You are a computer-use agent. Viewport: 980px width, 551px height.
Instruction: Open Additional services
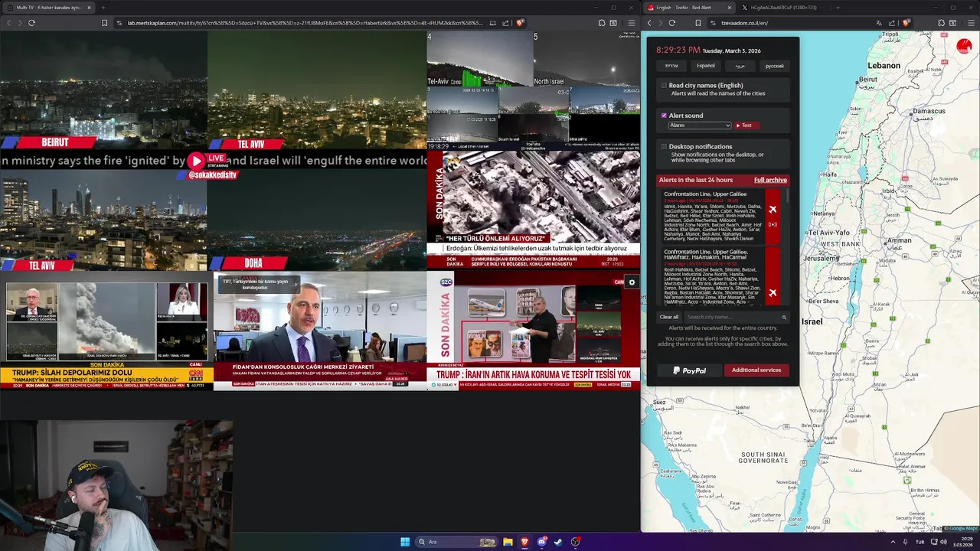(756, 370)
